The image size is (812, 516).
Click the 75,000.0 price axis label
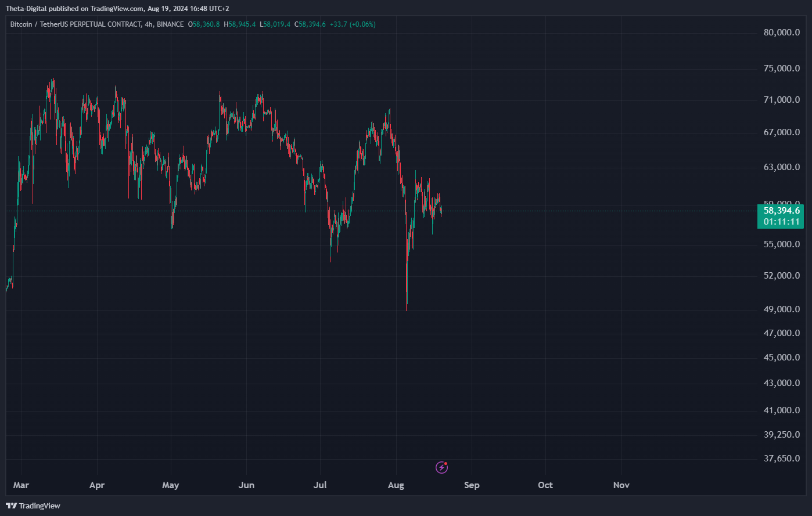click(x=781, y=68)
